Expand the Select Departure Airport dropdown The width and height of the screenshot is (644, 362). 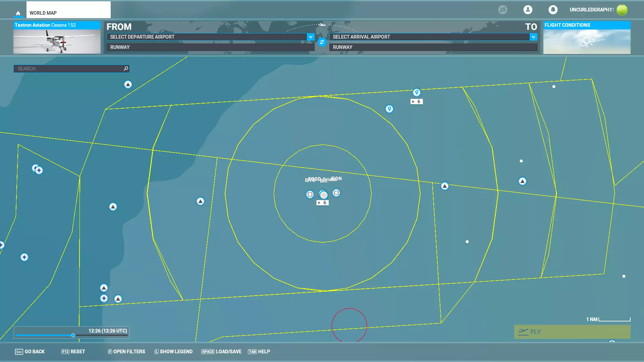tap(311, 37)
